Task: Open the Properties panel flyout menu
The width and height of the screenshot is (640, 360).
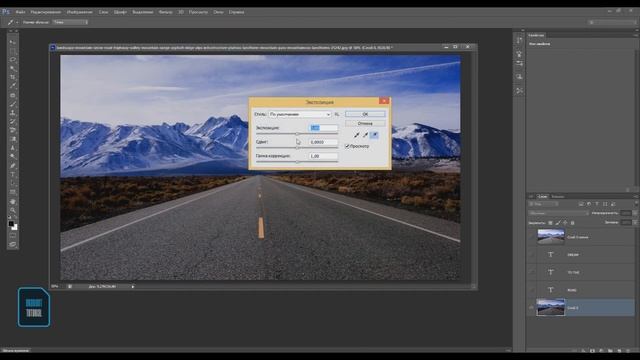Action: click(636, 35)
